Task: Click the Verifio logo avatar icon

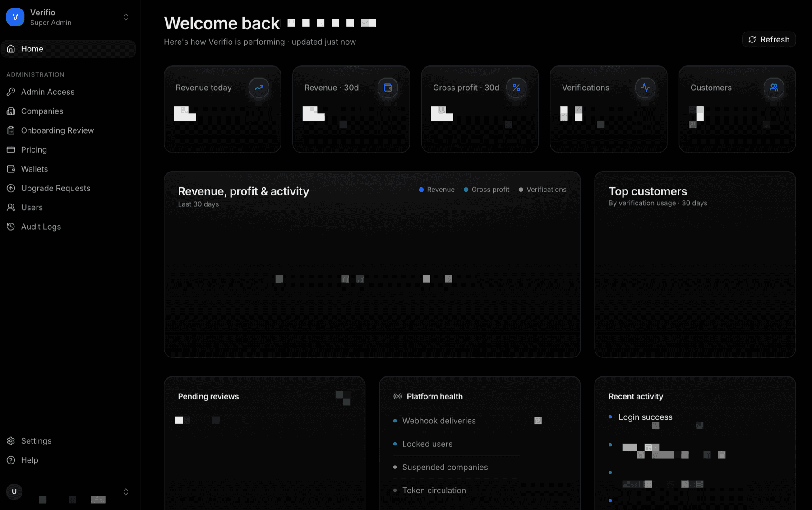Action: coord(15,17)
